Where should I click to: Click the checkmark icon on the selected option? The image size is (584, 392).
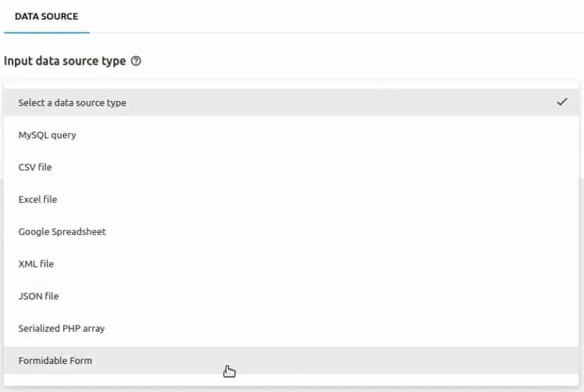(x=562, y=102)
